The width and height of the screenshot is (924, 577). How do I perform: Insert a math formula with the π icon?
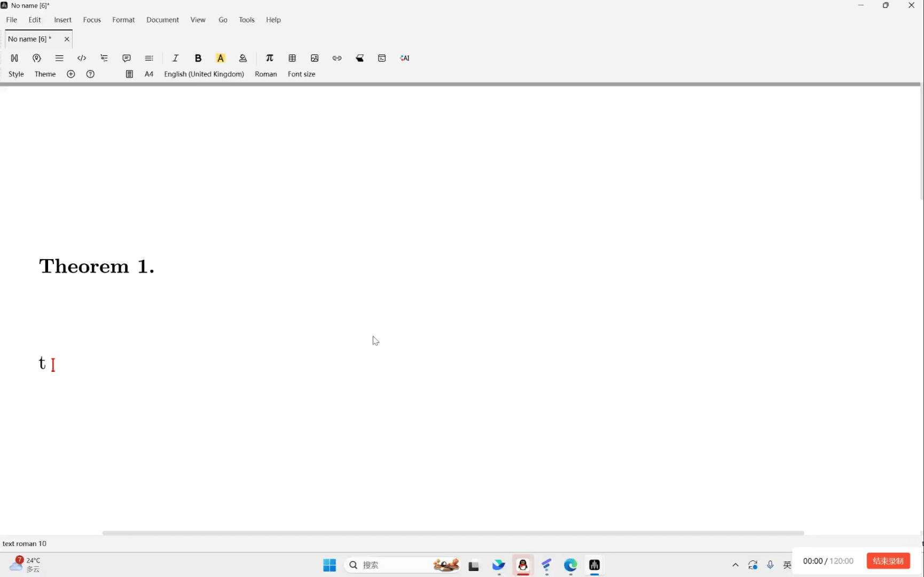pos(270,58)
